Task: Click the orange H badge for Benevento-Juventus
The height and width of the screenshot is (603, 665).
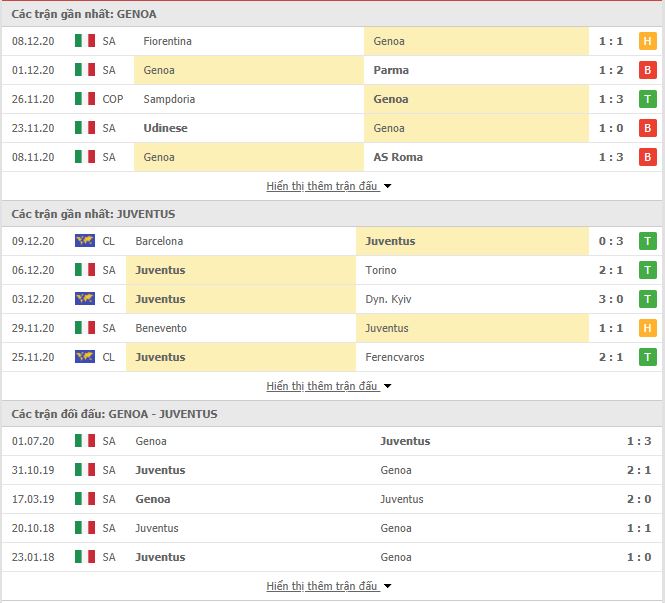Action: (x=647, y=328)
